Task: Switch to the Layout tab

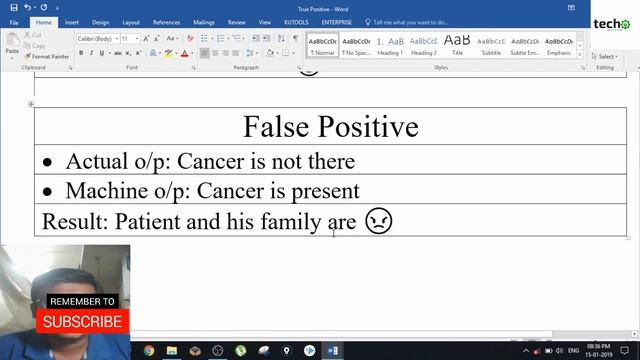Action: (131, 22)
